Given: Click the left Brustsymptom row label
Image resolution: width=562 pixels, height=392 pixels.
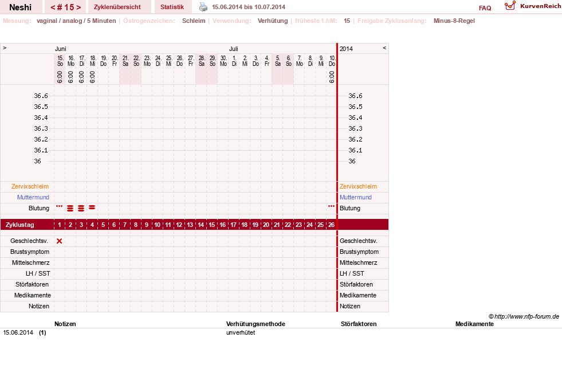Looking at the screenshot, I should coord(30,252).
